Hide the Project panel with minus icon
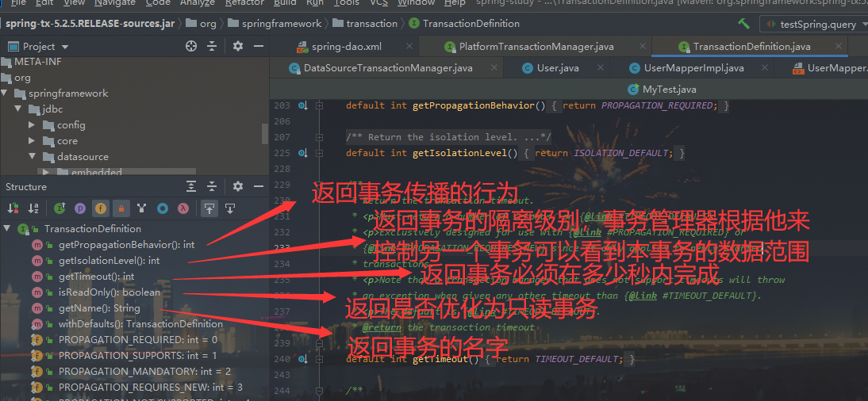 tap(259, 47)
